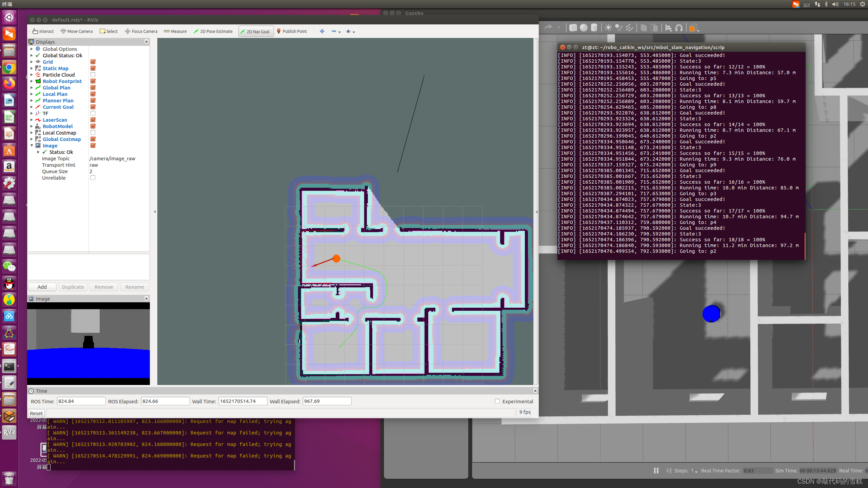Step the Gazebo simulation forward

coord(668,470)
